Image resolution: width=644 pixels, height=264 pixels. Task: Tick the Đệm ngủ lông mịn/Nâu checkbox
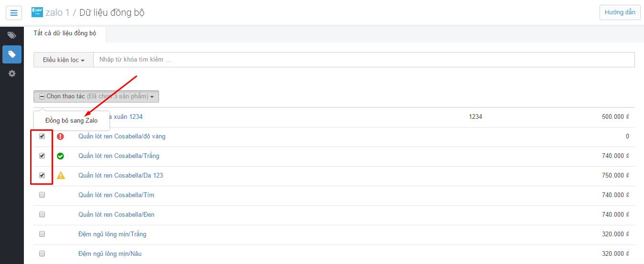pos(42,253)
